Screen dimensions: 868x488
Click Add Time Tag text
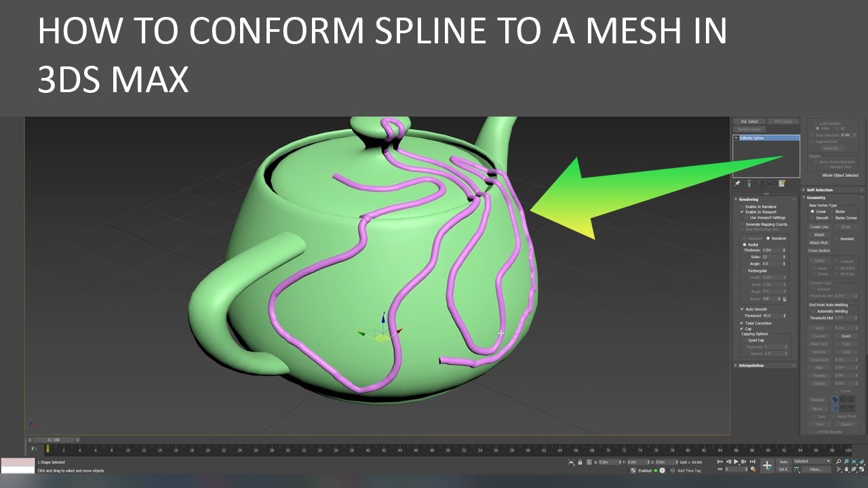(x=689, y=470)
